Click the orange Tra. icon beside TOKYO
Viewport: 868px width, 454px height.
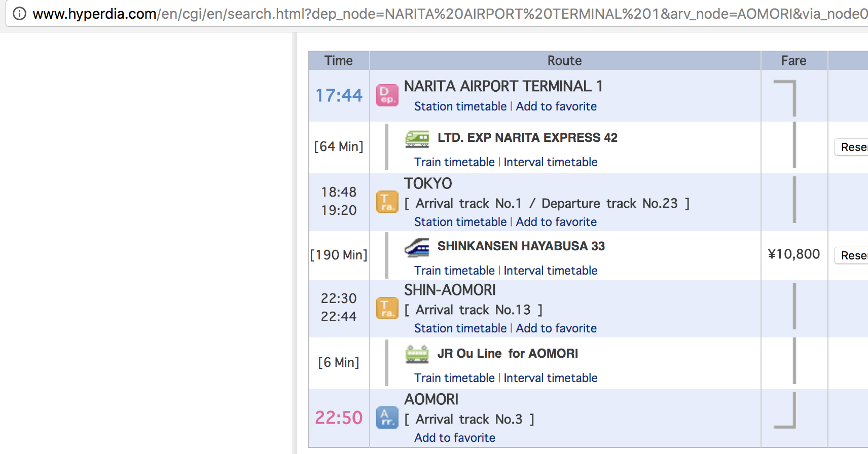[387, 202]
